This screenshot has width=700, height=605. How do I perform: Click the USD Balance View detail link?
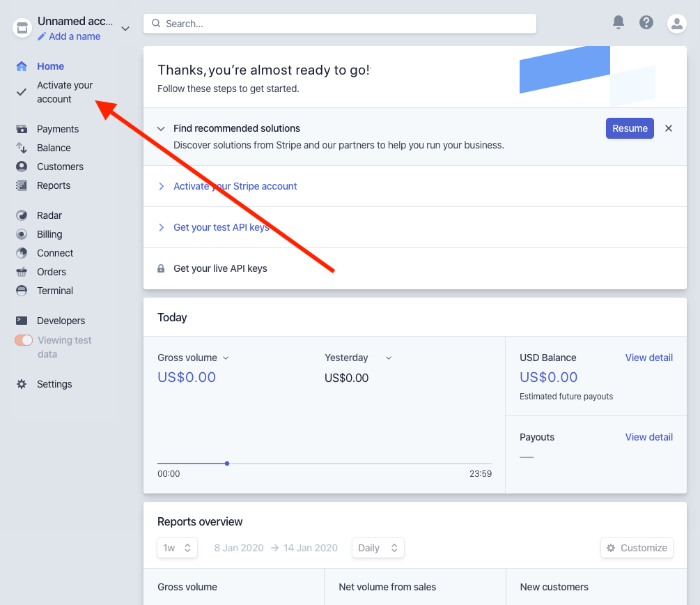click(648, 358)
